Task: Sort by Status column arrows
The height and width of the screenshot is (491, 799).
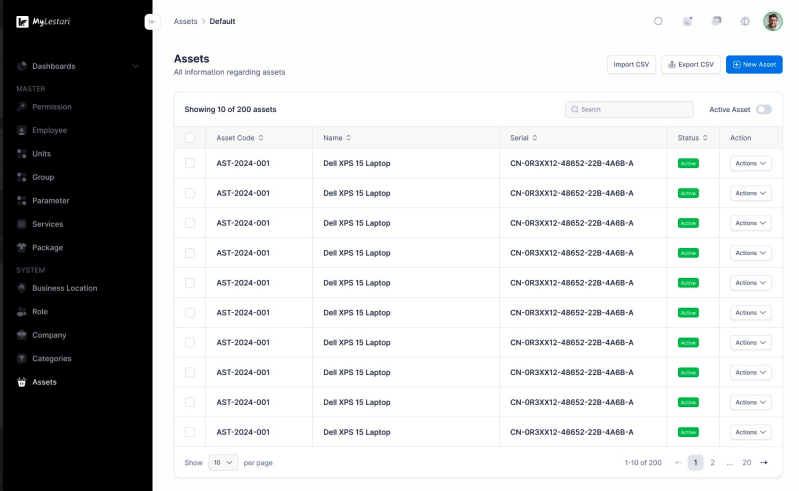Action: [705, 138]
